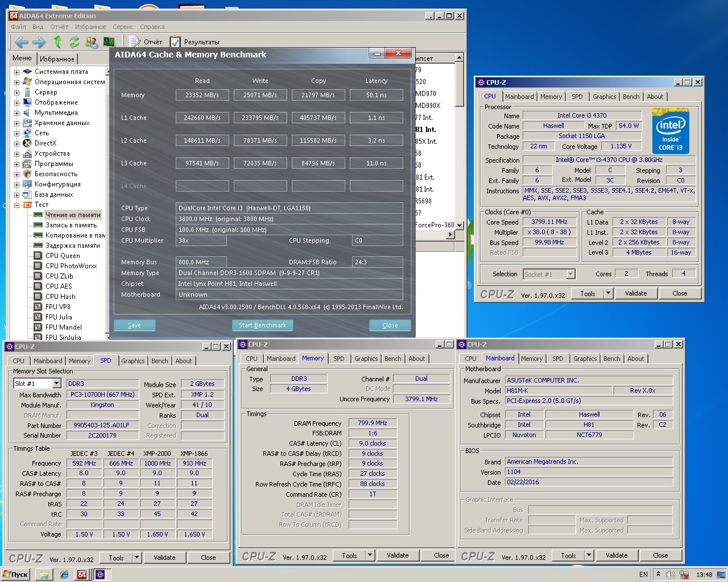
Task: Select the CPU PhotoWorxx benchmark
Action: click(71, 266)
